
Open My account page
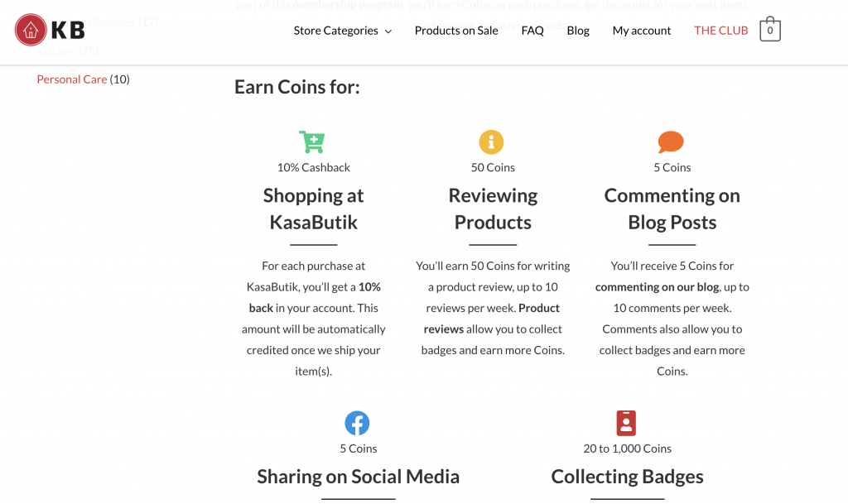[642, 31]
